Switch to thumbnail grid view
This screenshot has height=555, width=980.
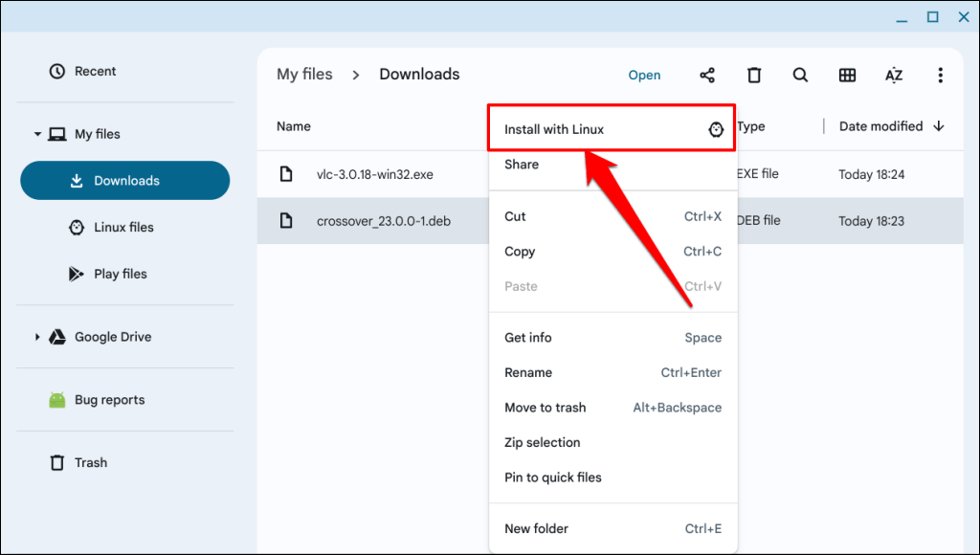[x=847, y=76]
